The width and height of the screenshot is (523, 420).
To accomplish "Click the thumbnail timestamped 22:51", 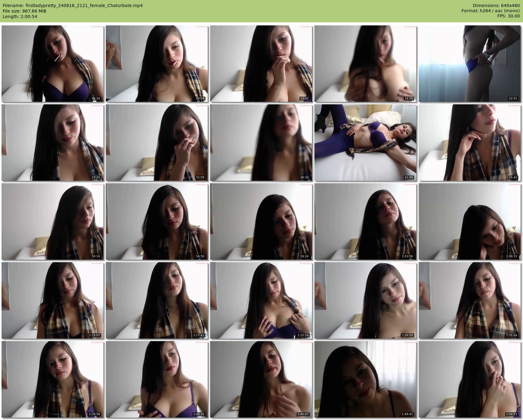I will pos(470,64).
